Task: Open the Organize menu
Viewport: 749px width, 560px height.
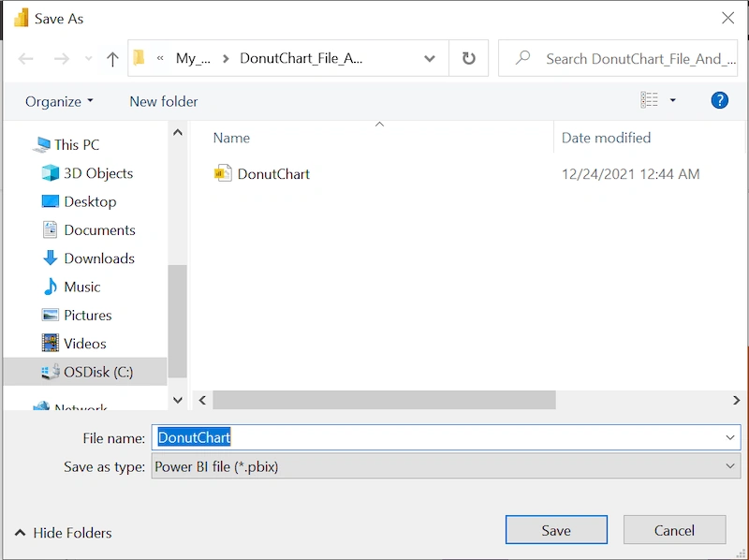Action: coord(59,102)
